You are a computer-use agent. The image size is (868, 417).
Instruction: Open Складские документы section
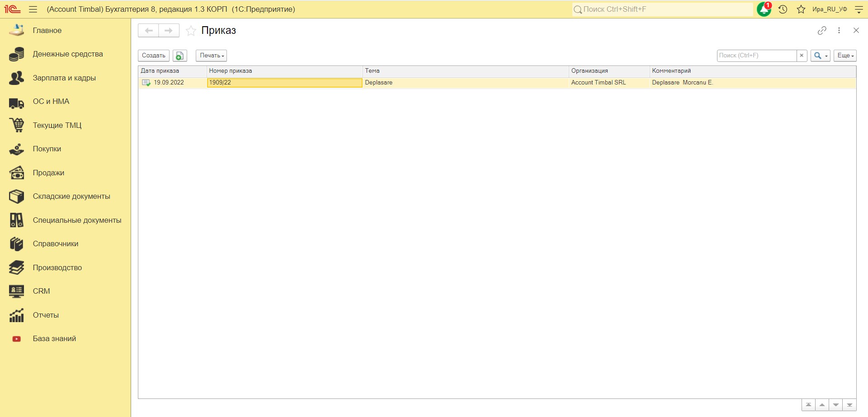click(x=71, y=196)
